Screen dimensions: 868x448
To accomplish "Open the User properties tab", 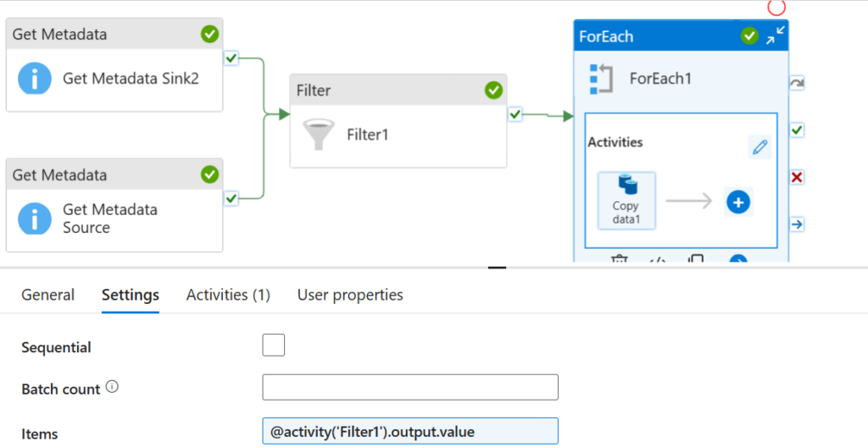I will click(350, 295).
